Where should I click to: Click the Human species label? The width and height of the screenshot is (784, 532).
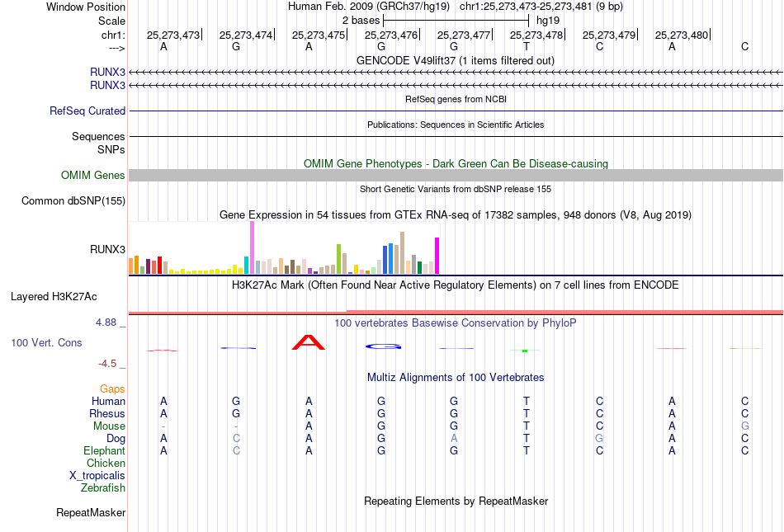pos(108,401)
